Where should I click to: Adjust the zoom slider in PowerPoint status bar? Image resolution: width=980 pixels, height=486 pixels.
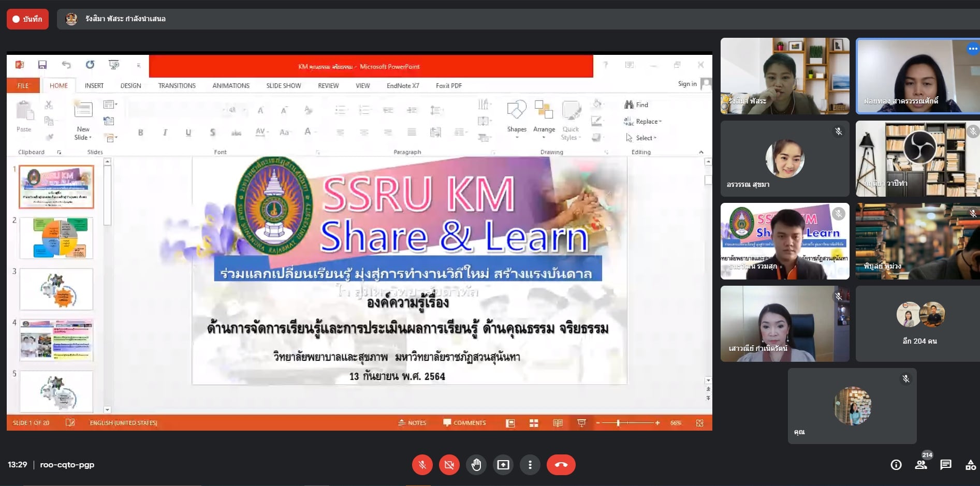click(x=618, y=423)
